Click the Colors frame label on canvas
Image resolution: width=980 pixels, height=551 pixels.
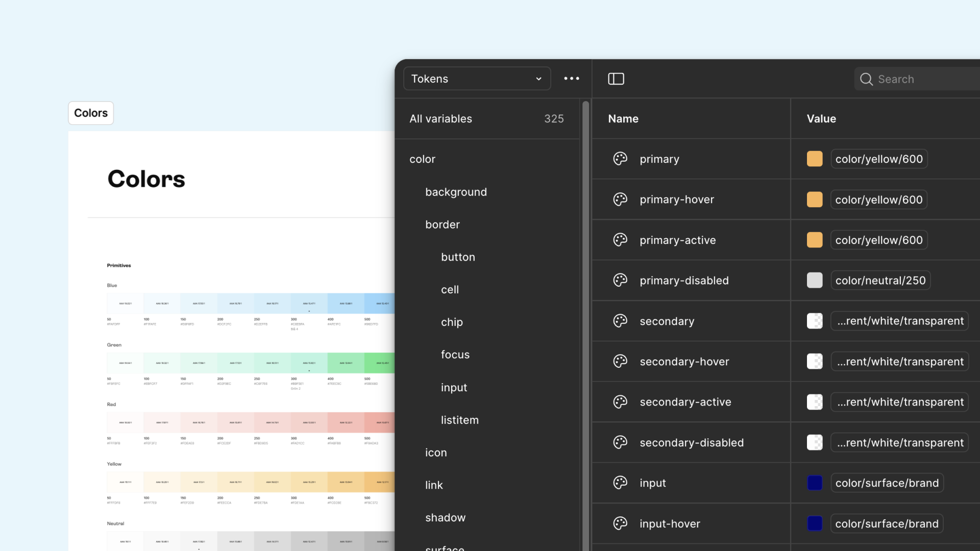pos(91,113)
